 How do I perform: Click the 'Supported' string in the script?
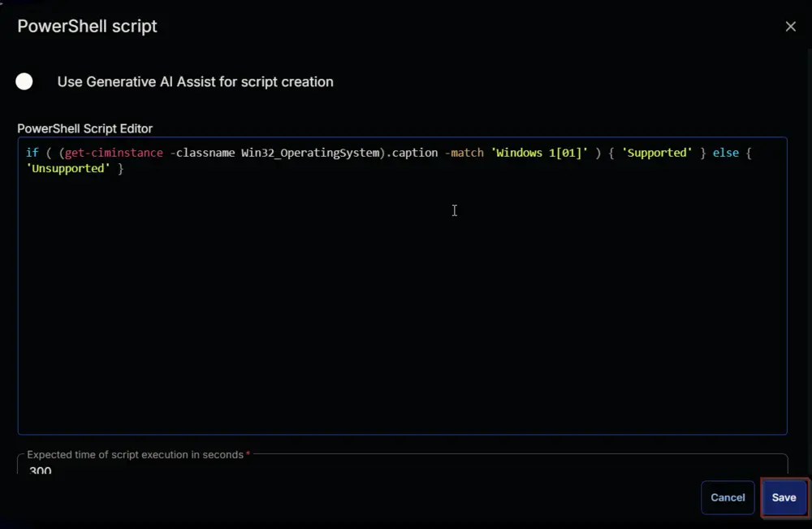click(x=657, y=153)
